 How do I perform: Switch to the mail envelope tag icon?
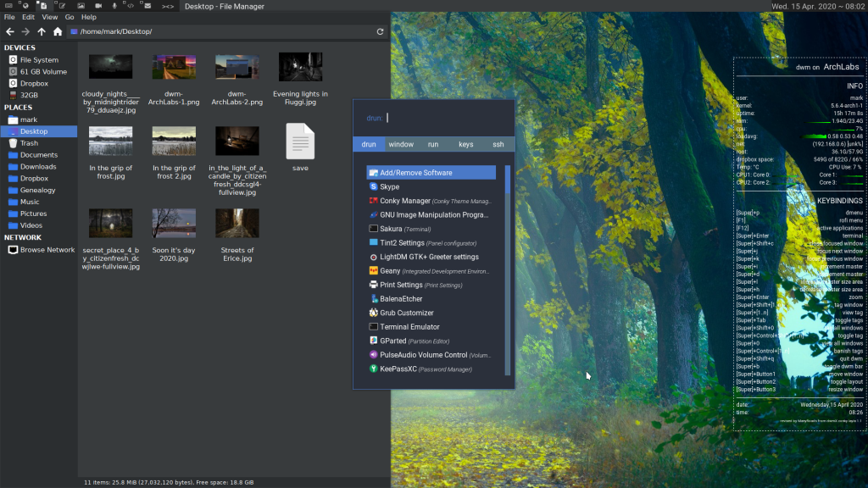[147, 6]
